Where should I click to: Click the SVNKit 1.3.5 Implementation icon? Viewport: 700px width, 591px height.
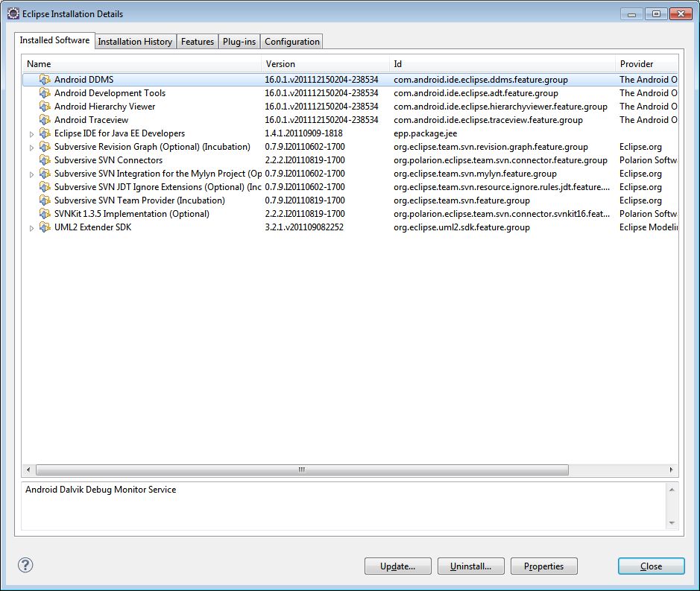pyautogui.click(x=45, y=213)
